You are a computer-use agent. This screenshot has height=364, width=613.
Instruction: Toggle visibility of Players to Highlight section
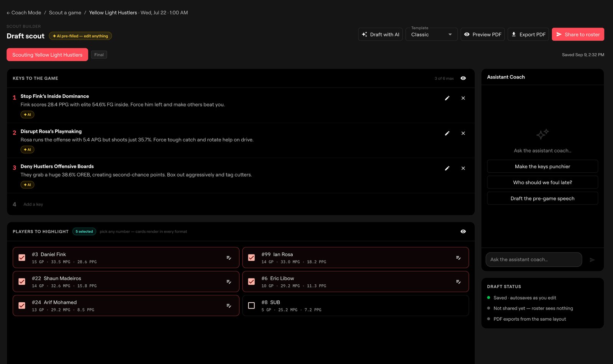463,231
